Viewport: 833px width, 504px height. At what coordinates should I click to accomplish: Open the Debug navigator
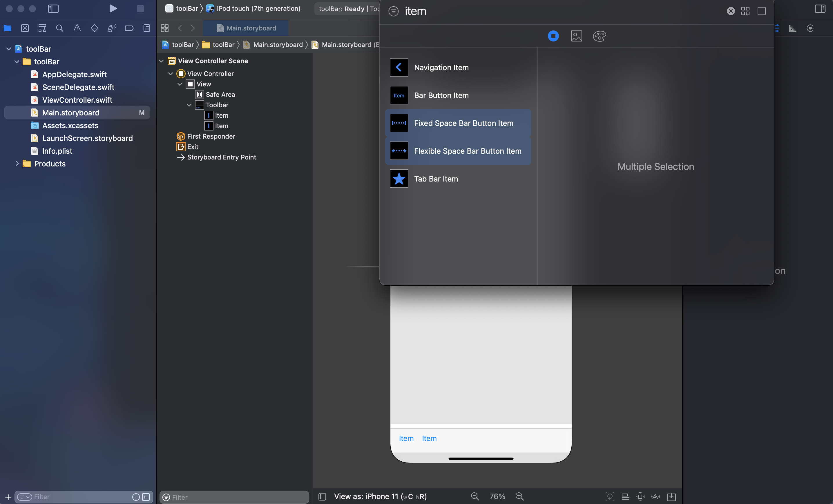pos(112,28)
